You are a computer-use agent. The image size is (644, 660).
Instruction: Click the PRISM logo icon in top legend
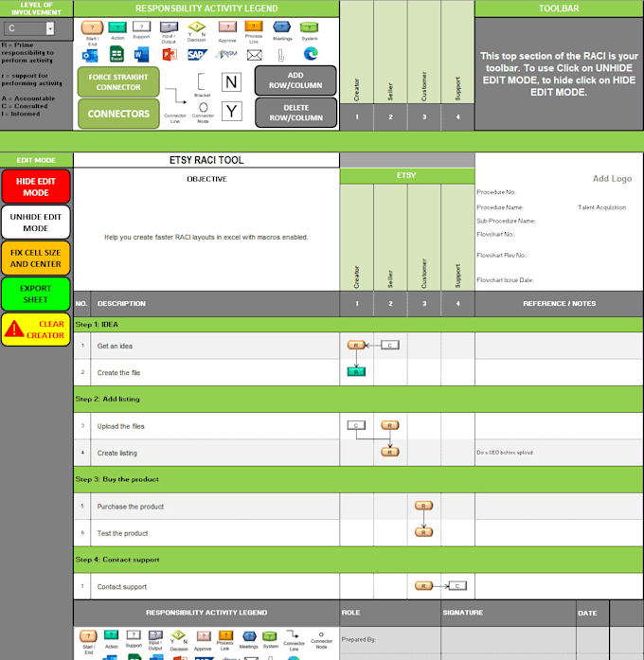[x=226, y=54]
